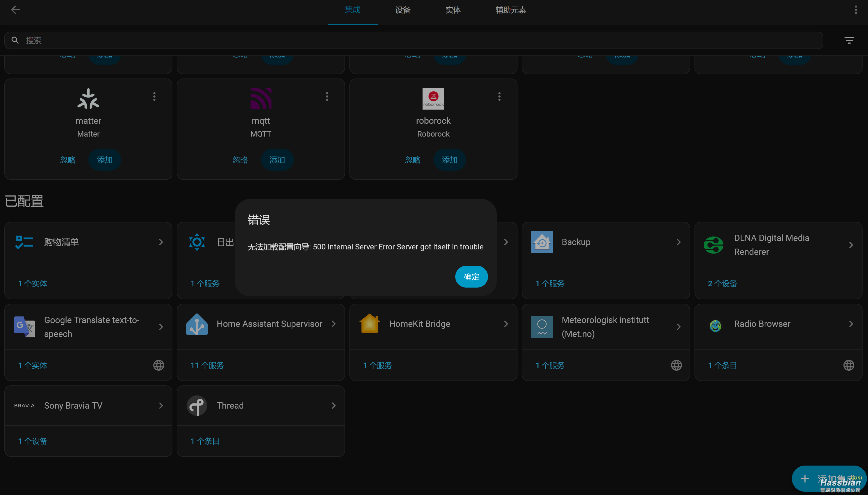Click the Google Translate cloud globe icon
The image size is (868, 495).
(x=158, y=365)
